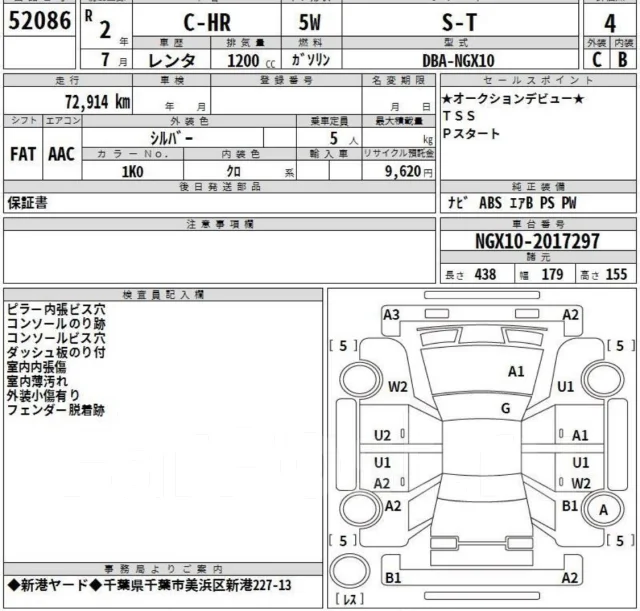The width and height of the screenshot is (640, 611).
Task: Select ABS in genuine equipment
Action: coord(490,203)
